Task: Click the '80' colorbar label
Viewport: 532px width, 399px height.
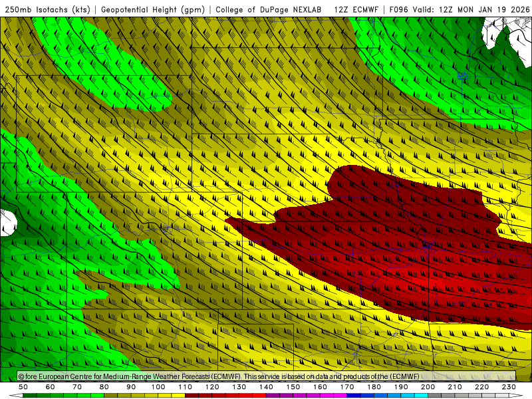Action: coord(104,387)
